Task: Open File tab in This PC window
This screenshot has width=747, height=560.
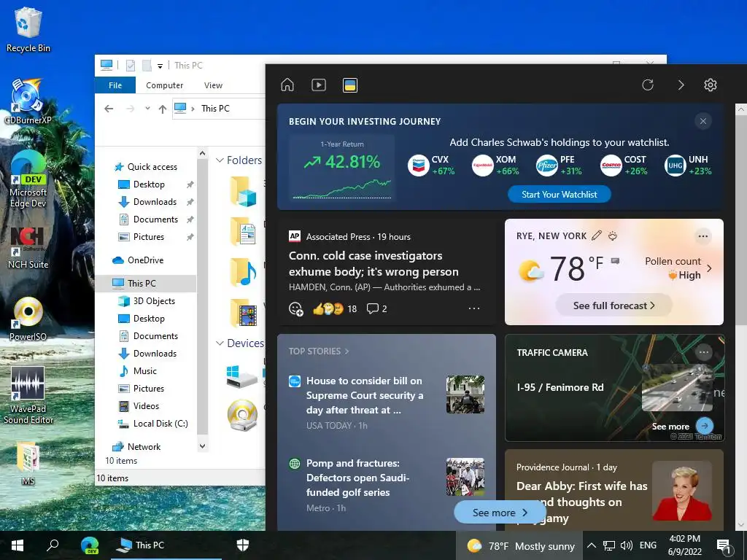Action: [x=115, y=85]
